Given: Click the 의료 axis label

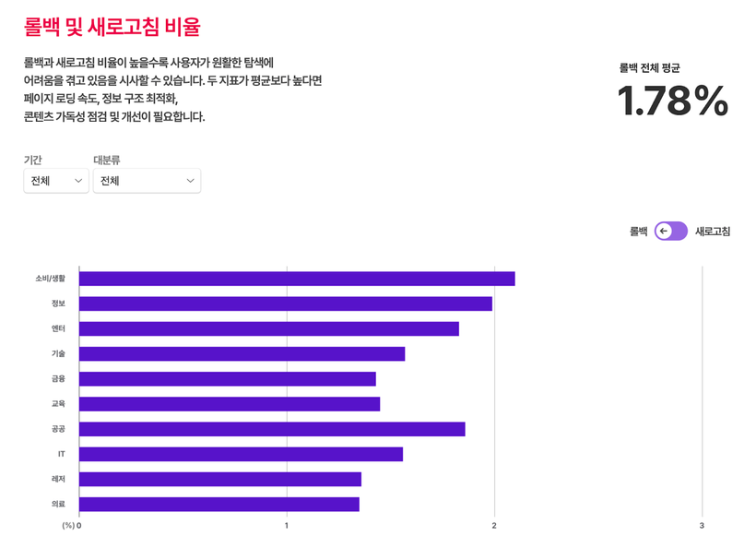Looking at the screenshot, I should (x=58, y=504).
